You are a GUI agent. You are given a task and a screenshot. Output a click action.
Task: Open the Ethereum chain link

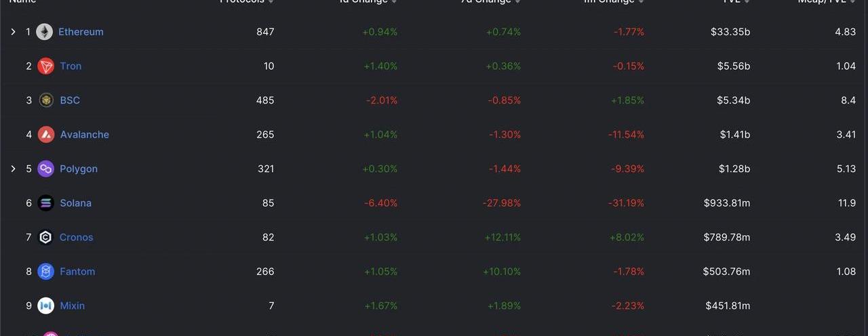click(x=81, y=32)
